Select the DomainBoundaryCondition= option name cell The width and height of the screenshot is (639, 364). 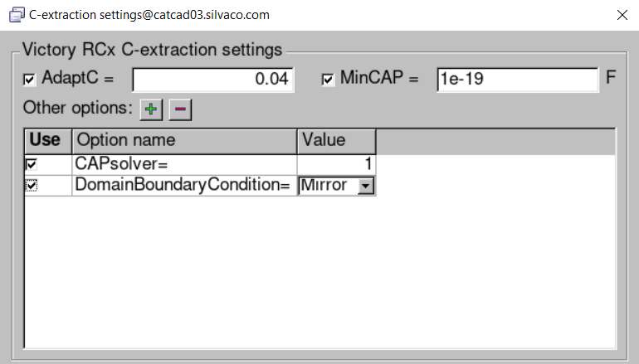[184, 186]
